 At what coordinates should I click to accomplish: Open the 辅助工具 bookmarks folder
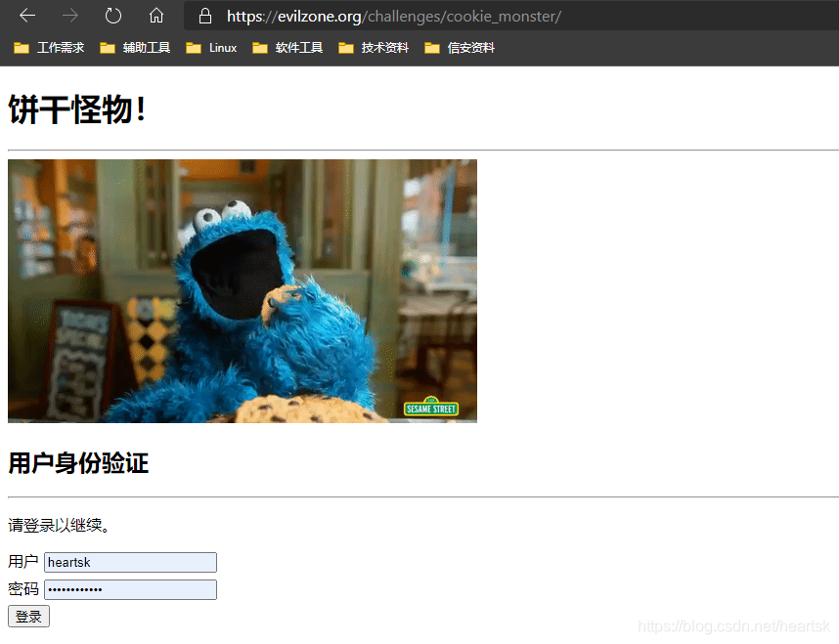coord(147,47)
